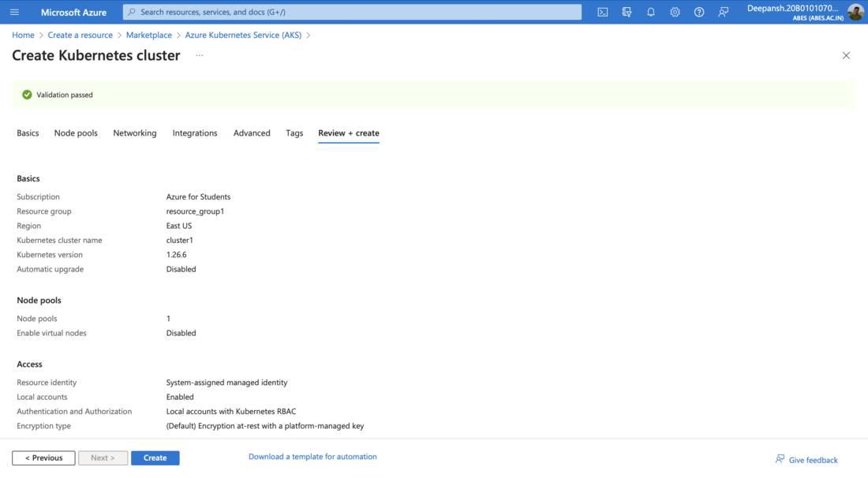Viewport: 868px width, 478px height.
Task: Click the user account avatar
Action: (x=855, y=12)
